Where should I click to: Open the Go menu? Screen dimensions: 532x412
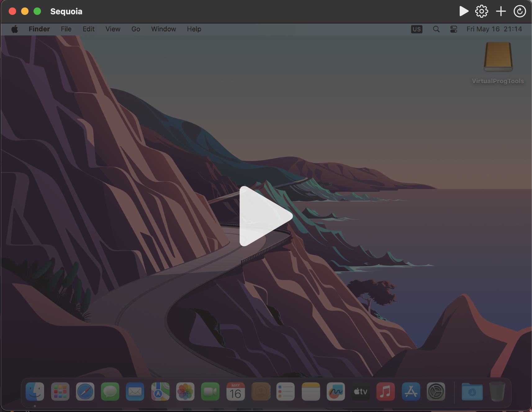[x=136, y=29]
